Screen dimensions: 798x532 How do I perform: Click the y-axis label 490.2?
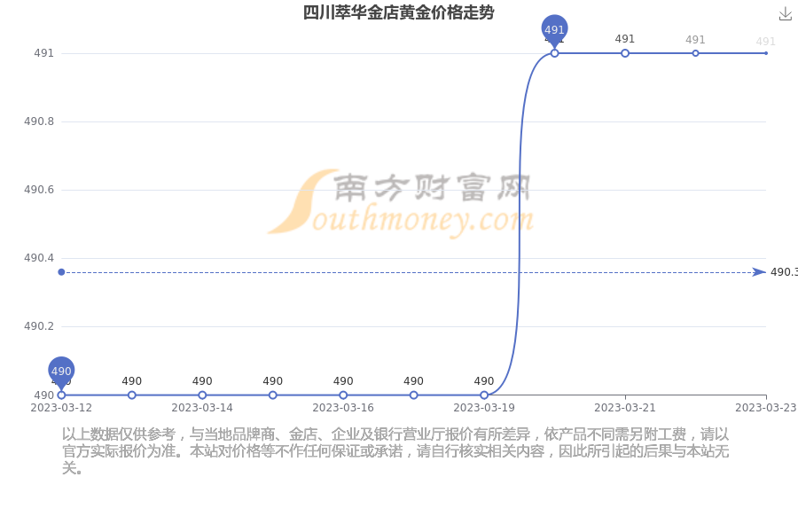pos(39,325)
